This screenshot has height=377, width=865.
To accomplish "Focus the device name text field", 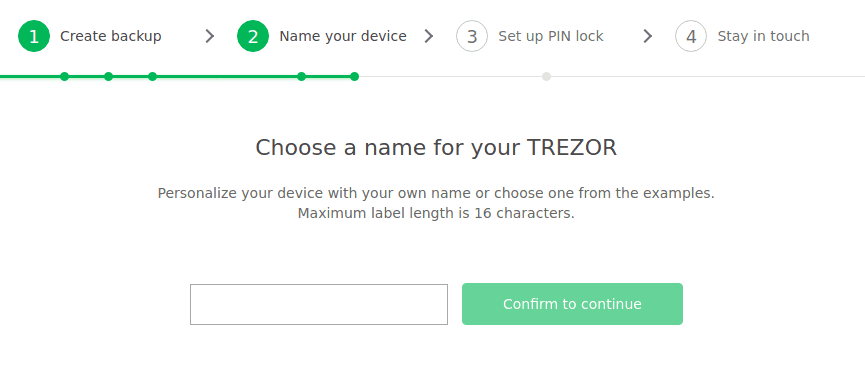I will point(319,304).
